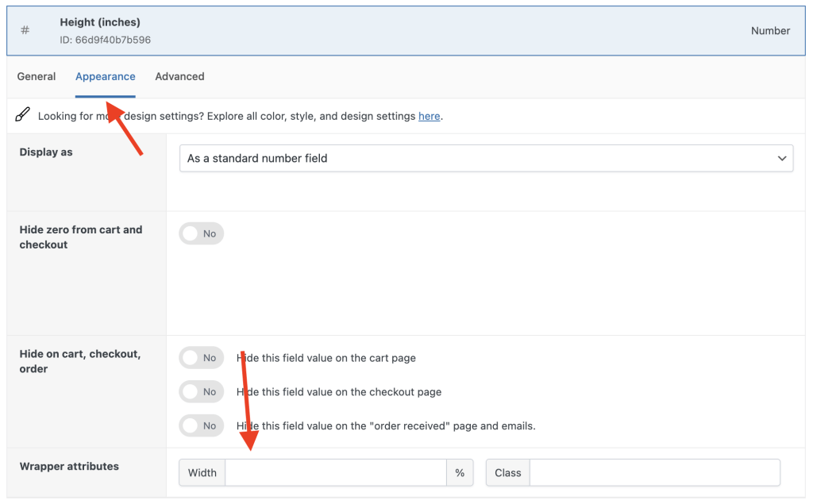Click the Width input field
The width and height of the screenshot is (813, 504).
pos(333,472)
